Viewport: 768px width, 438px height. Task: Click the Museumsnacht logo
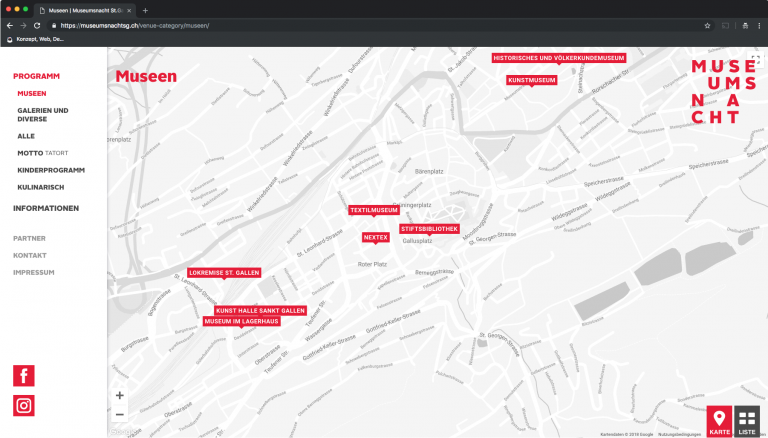(x=724, y=92)
